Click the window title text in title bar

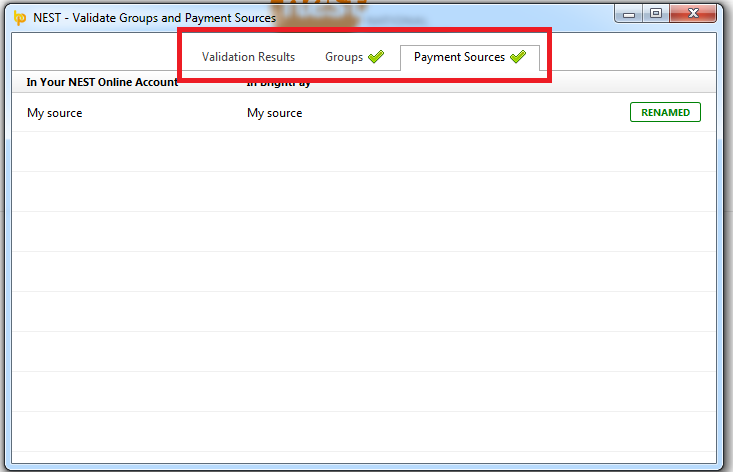tap(154, 18)
